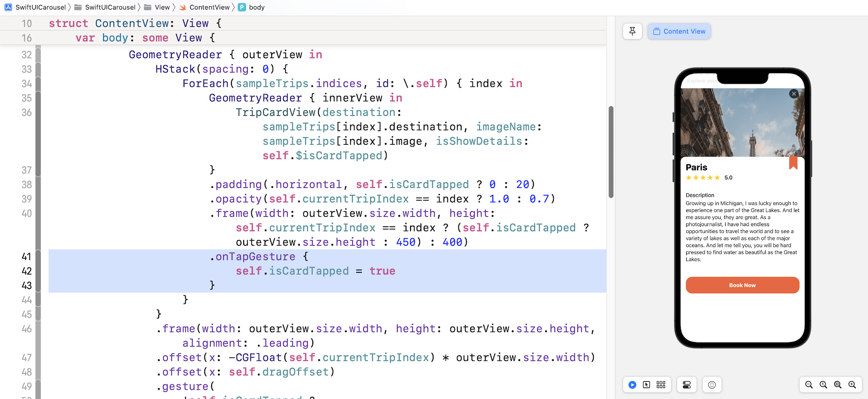Click the Description heading in preview

point(700,195)
